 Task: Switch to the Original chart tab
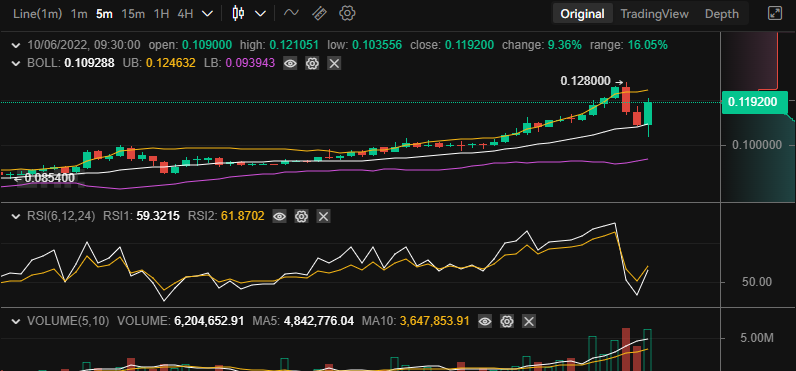click(582, 14)
